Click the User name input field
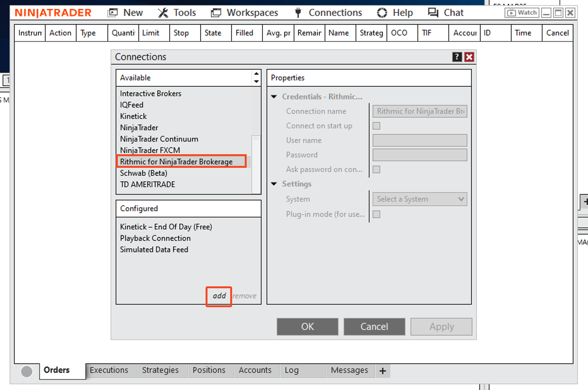This screenshot has height=390, width=588. click(420, 140)
